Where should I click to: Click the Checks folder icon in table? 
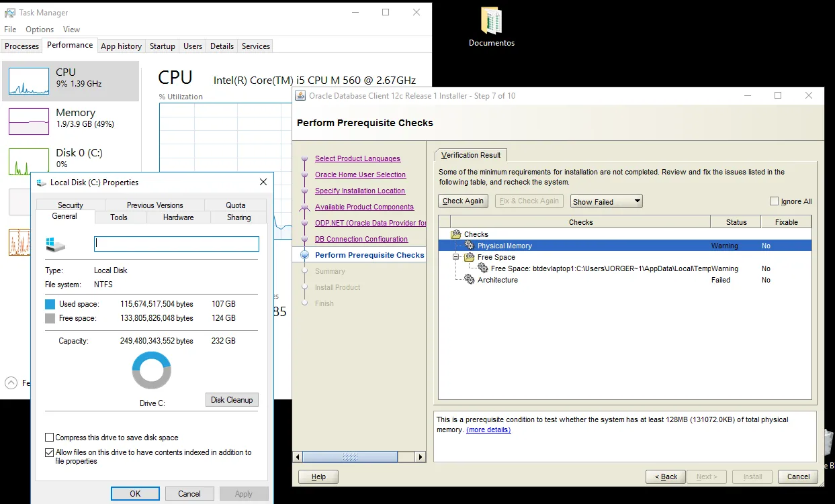pyautogui.click(x=456, y=234)
